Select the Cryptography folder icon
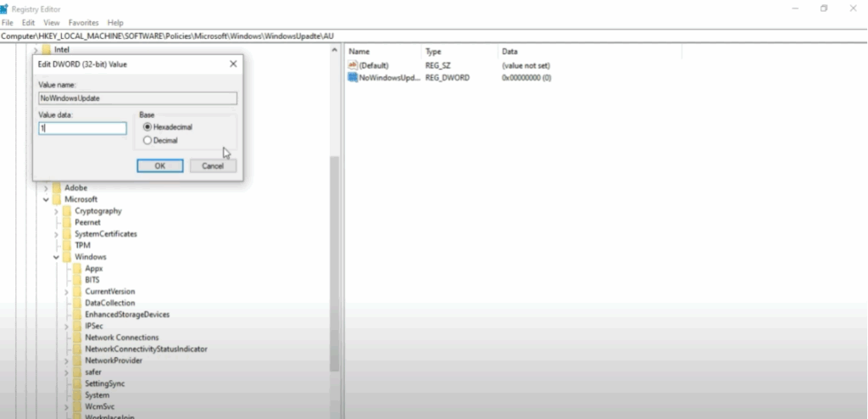 [67, 210]
